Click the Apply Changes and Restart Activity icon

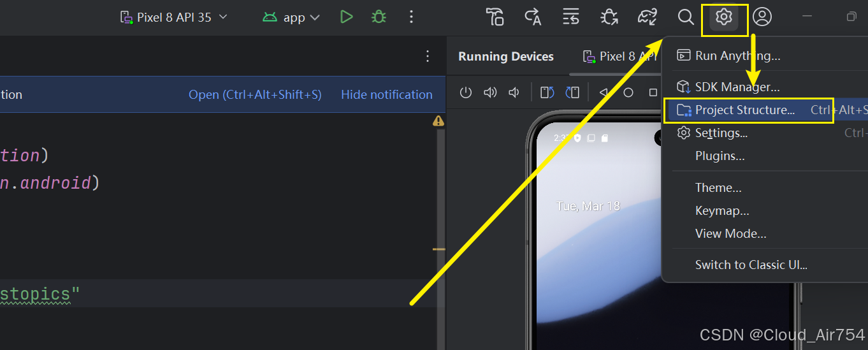(533, 17)
